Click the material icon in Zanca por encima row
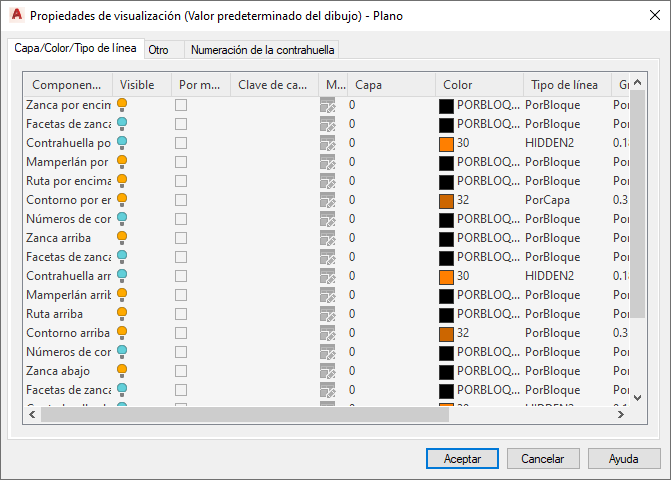 tap(327, 105)
